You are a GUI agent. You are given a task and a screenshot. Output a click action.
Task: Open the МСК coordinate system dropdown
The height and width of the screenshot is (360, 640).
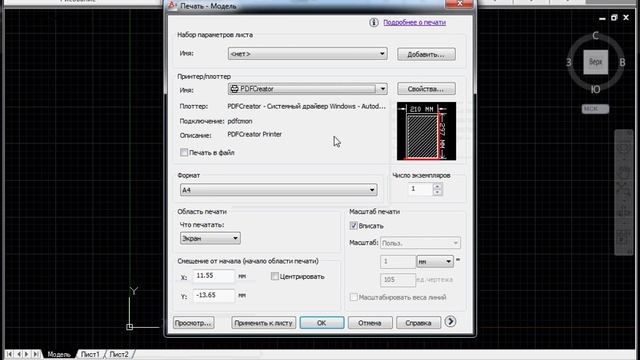click(596, 109)
